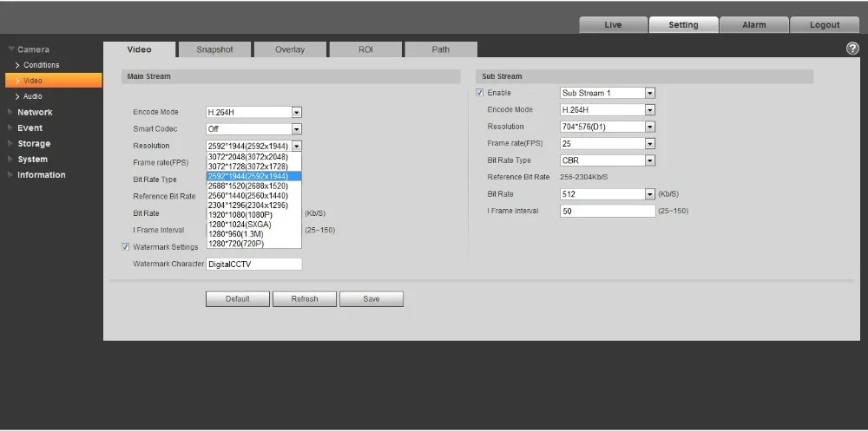Screen dimensions: 868x431
Task: Click sub stream I Frame Interval field
Action: point(608,212)
